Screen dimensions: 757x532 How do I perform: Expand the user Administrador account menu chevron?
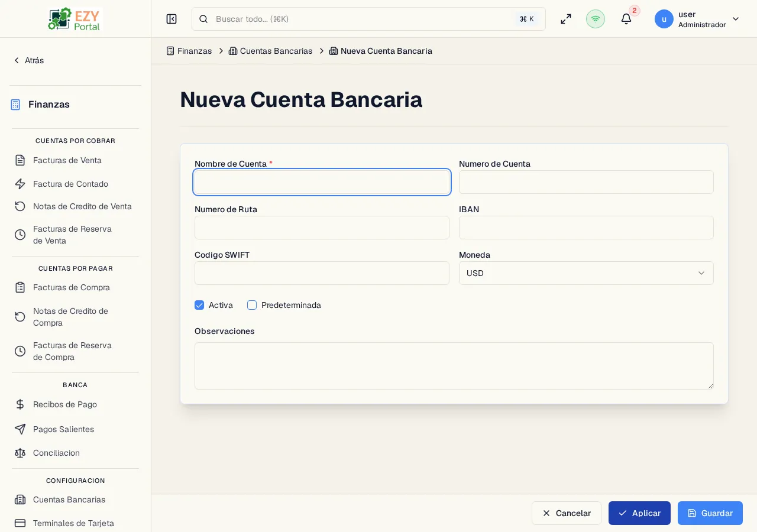coord(736,19)
